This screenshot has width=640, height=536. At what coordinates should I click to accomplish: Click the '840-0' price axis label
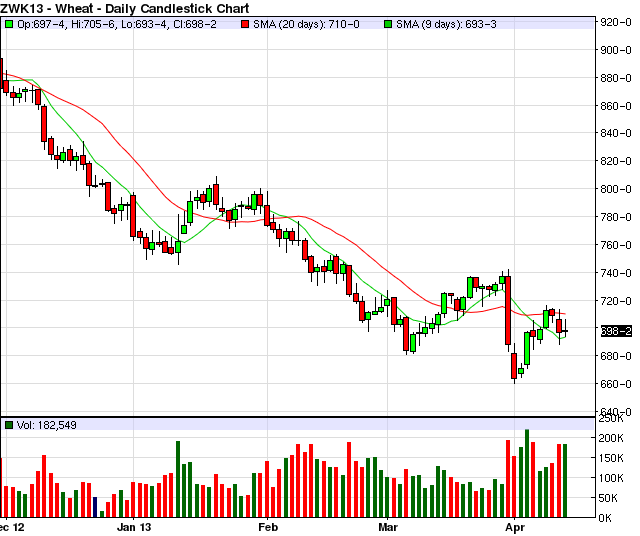616,133
